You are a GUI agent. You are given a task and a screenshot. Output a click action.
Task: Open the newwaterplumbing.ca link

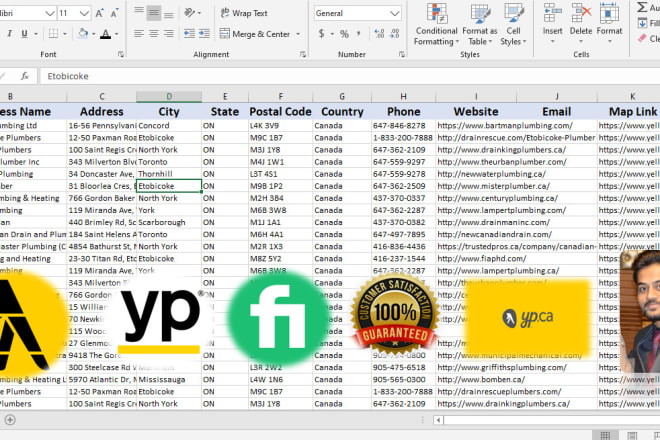pyautogui.click(x=491, y=174)
